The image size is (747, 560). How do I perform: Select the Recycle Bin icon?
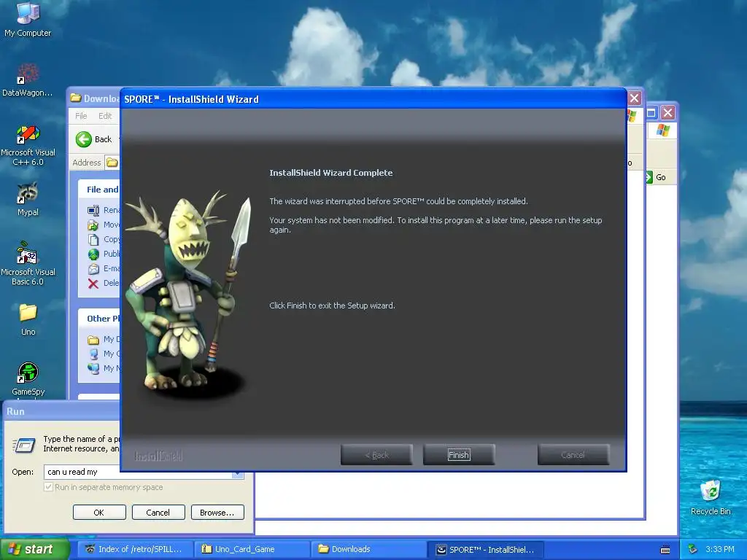click(x=711, y=497)
